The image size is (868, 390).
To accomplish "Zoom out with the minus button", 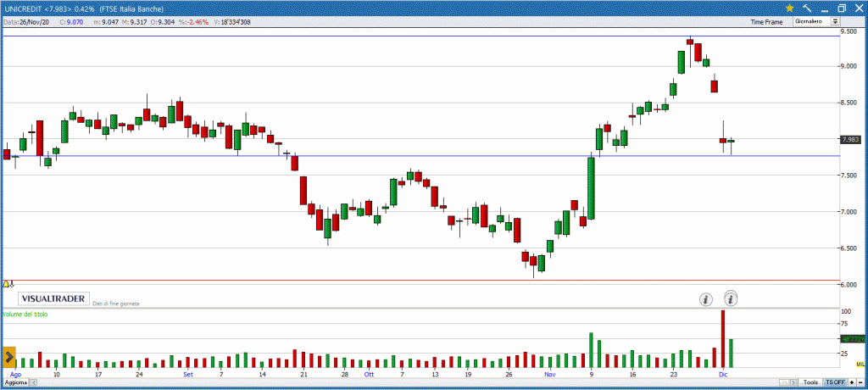I will pos(861,383).
